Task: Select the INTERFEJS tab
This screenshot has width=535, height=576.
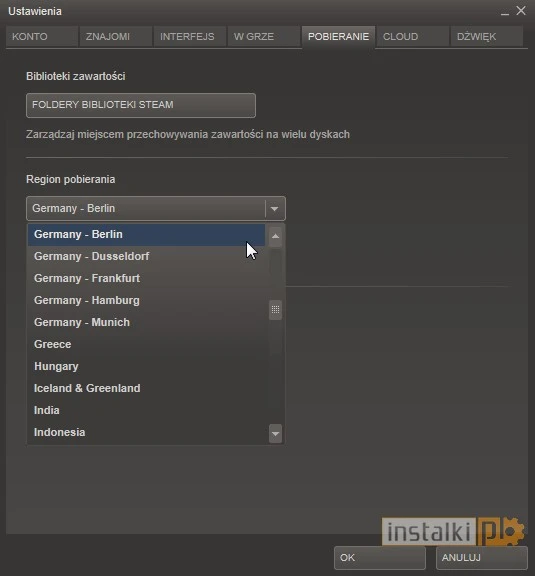Action: pyautogui.click(x=190, y=36)
